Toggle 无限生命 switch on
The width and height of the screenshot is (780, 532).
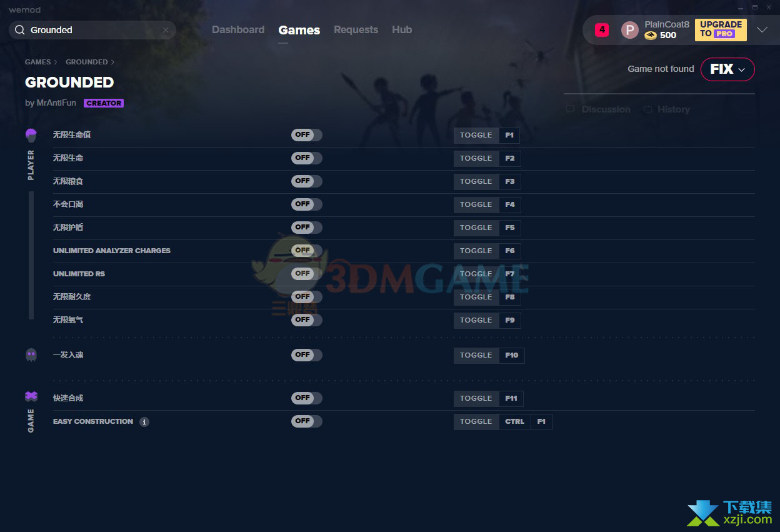tap(306, 158)
